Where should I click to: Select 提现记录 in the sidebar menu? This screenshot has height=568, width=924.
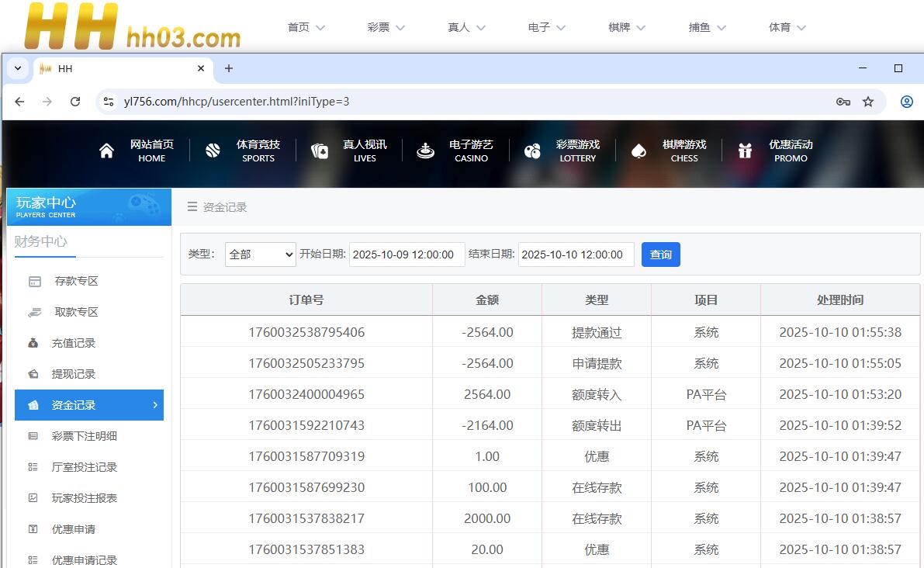pyautogui.click(x=73, y=374)
